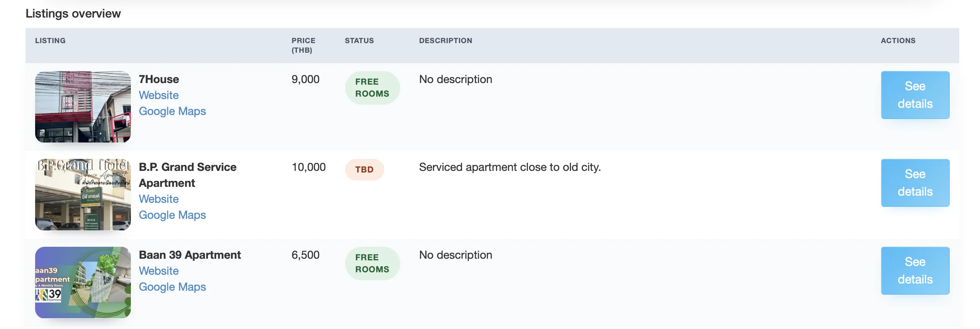The image size is (980, 329).
Task: Select the 7House listing title
Action: (159, 79)
